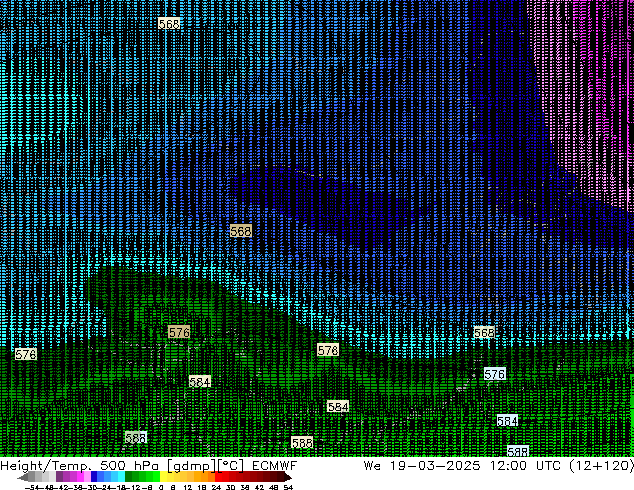Select the dark blue legend swatch
This screenshot has height=490, width=634.
point(94,477)
